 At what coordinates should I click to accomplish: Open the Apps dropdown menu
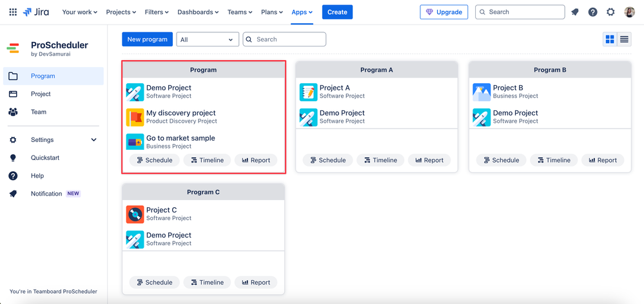(x=302, y=12)
